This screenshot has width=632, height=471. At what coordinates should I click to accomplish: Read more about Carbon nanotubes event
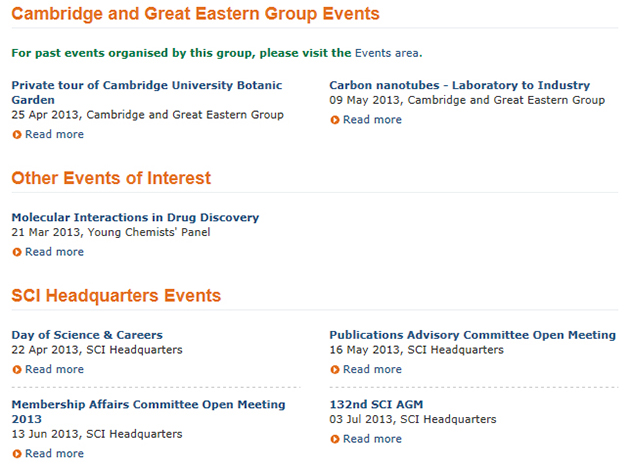click(x=372, y=120)
